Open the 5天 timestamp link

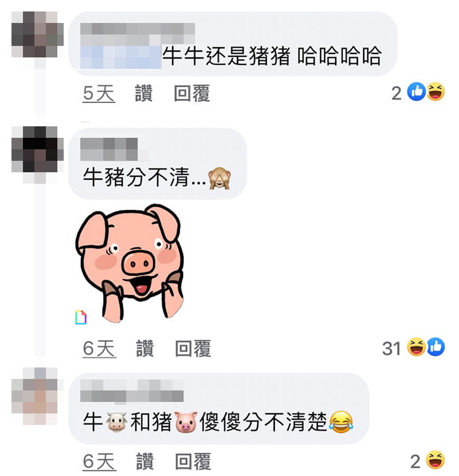click(x=99, y=93)
